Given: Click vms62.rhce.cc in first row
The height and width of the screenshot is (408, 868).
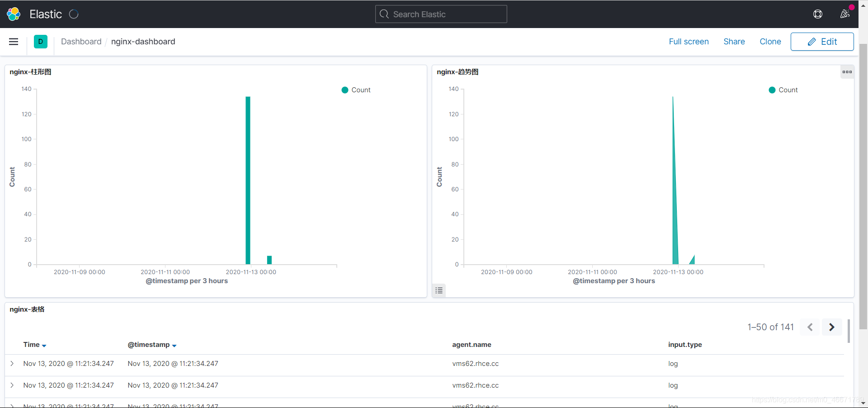Looking at the screenshot, I should (x=475, y=364).
